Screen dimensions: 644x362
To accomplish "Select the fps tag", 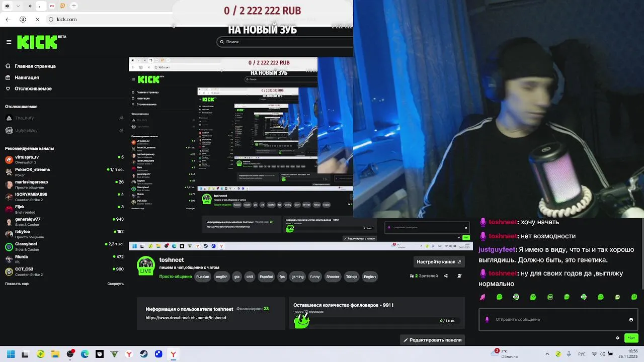I will [x=282, y=277].
